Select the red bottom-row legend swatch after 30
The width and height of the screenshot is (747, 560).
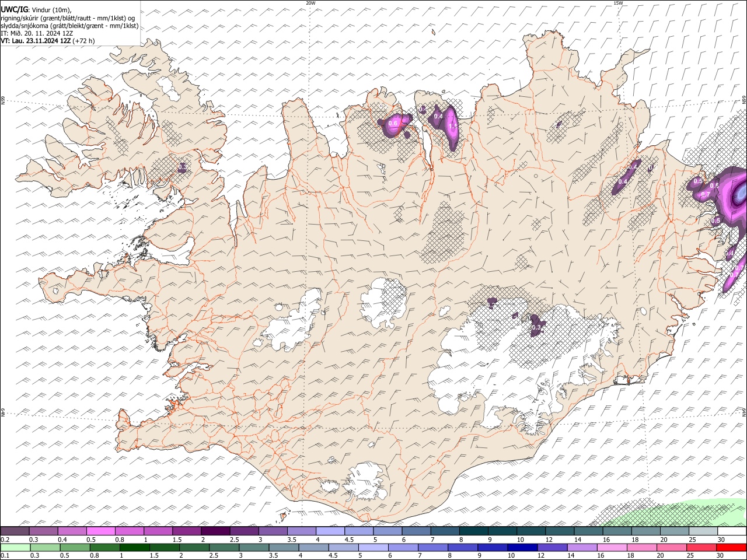coord(731,547)
